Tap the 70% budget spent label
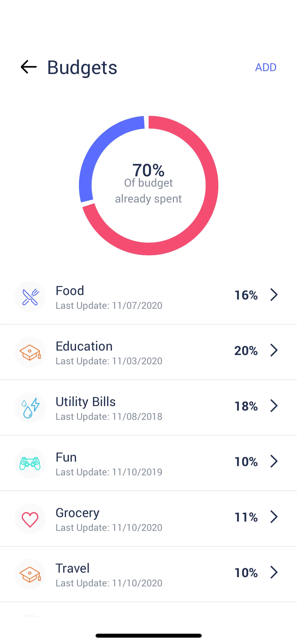Image resolution: width=297 pixels, height=644 pixels. click(148, 170)
